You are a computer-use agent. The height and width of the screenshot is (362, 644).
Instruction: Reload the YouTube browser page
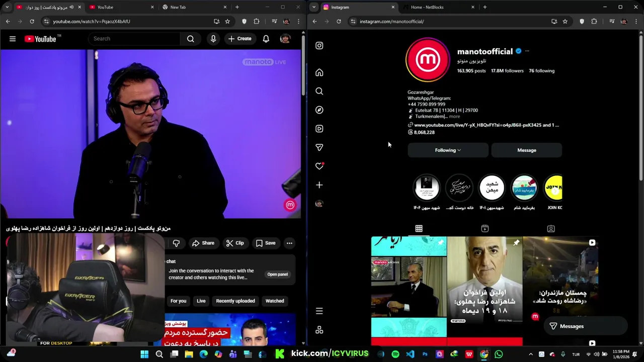pos(32,21)
